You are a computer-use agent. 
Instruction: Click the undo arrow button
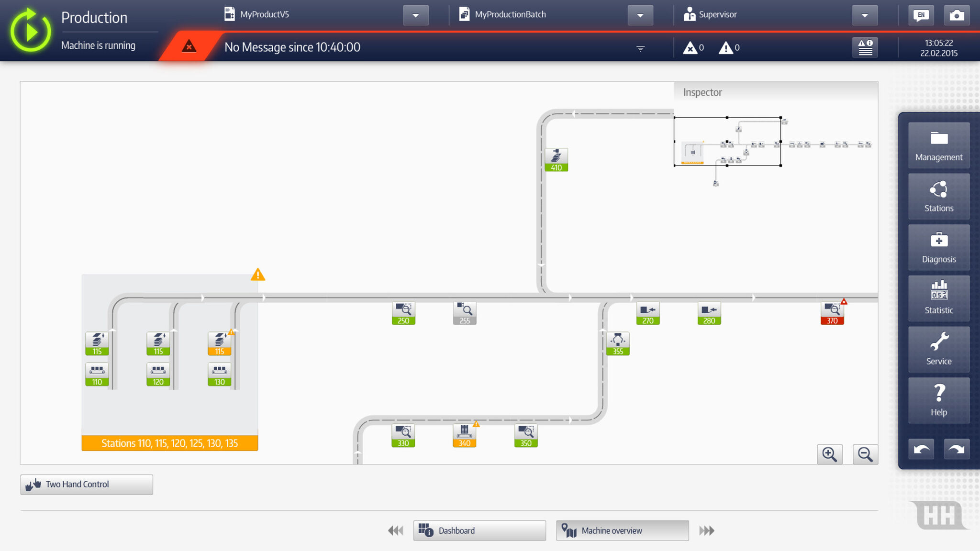point(921,449)
